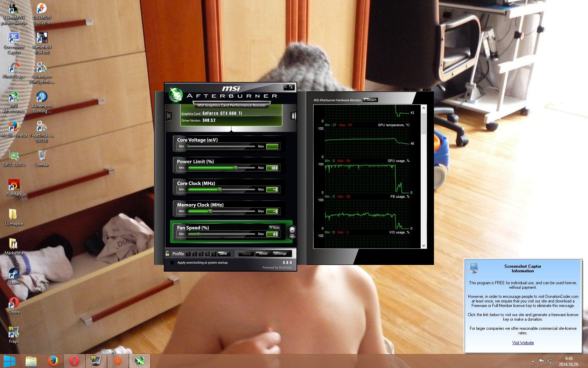The width and height of the screenshot is (588, 368).
Task: Select profile slot 5
Action: coord(213,254)
